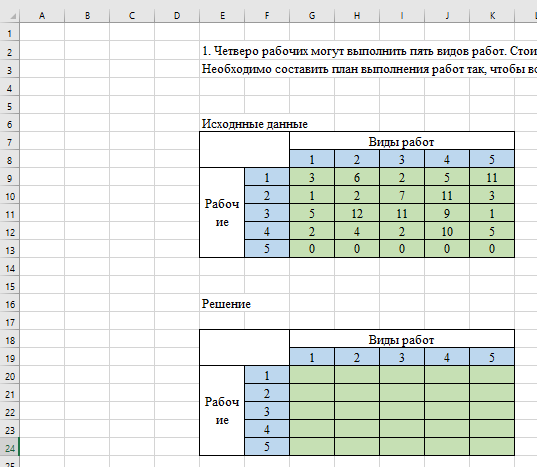
Task: Click cell K13 containing 0
Action: [x=492, y=249]
